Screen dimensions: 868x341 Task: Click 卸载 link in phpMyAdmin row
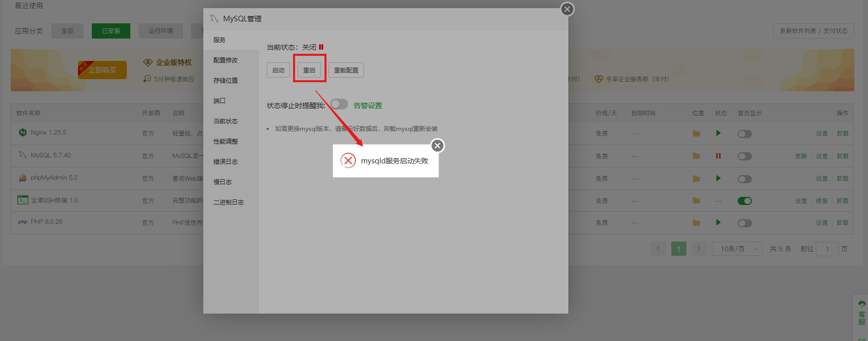click(x=843, y=179)
